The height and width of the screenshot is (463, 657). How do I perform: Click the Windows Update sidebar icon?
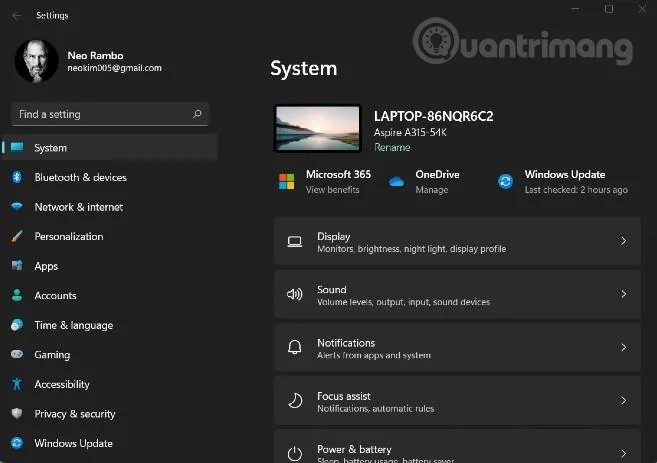coord(17,443)
